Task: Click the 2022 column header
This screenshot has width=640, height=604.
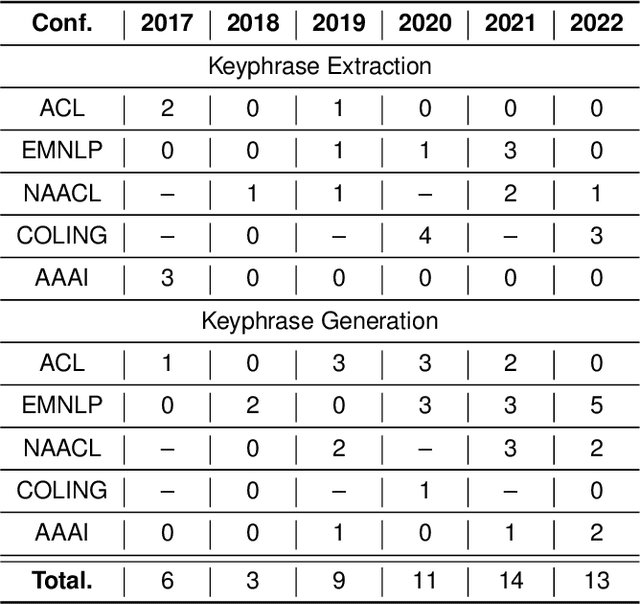Action: [596, 23]
